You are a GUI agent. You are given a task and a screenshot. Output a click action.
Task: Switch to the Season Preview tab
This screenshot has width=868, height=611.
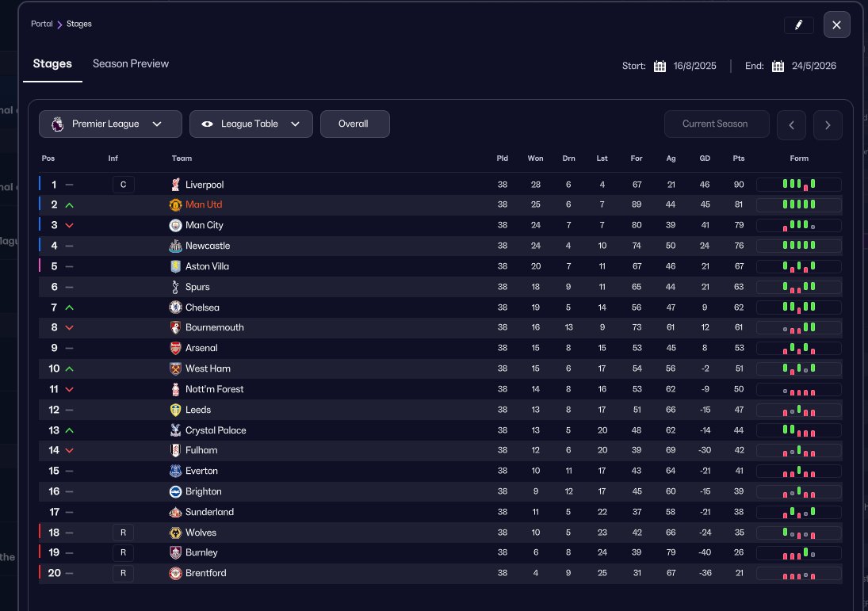[x=131, y=64]
